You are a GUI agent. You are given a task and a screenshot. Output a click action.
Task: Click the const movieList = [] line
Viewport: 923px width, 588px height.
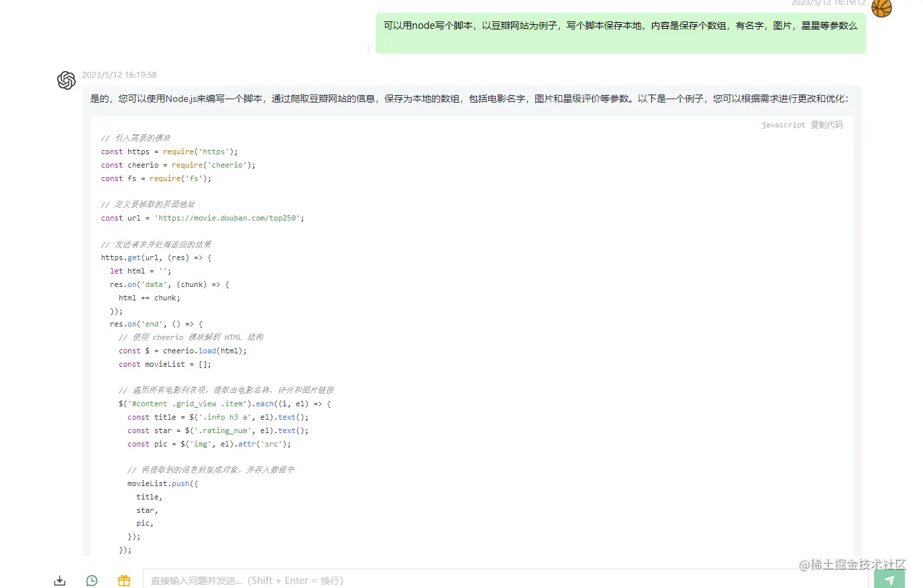coord(165,364)
